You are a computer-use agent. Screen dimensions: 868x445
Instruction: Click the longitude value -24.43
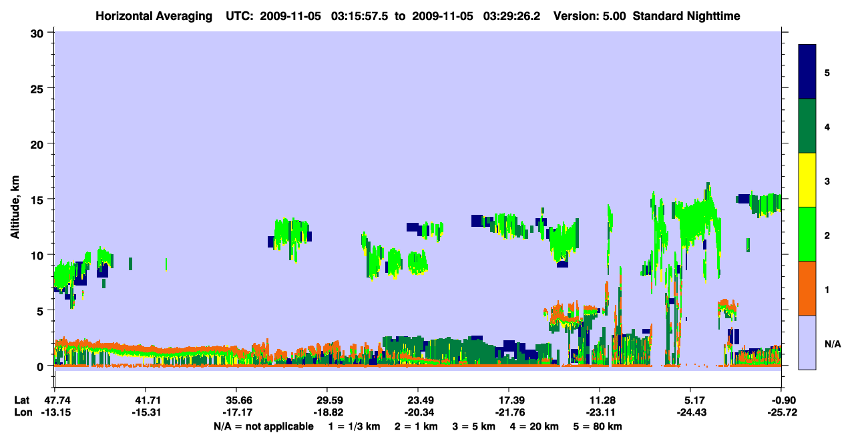pyautogui.click(x=690, y=412)
